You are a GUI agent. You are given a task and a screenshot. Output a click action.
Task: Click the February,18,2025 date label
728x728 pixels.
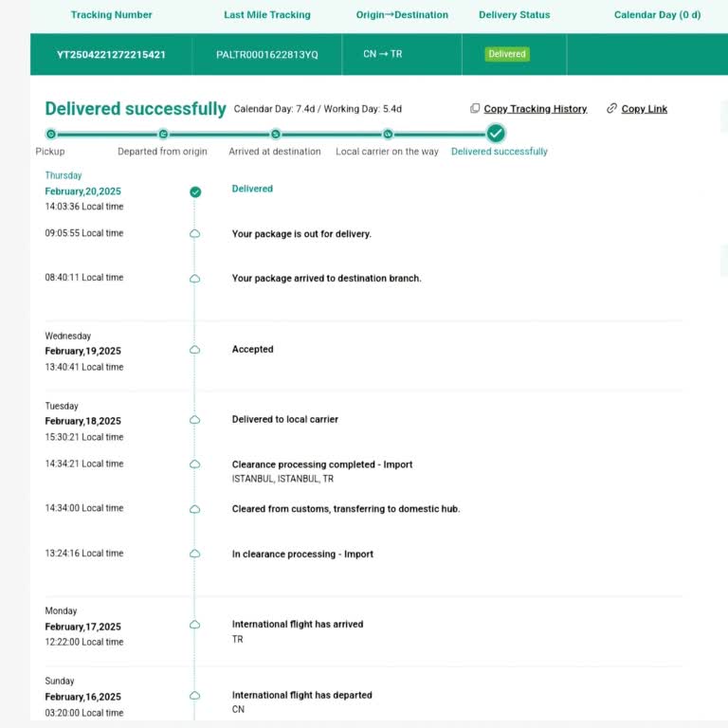coord(83,421)
